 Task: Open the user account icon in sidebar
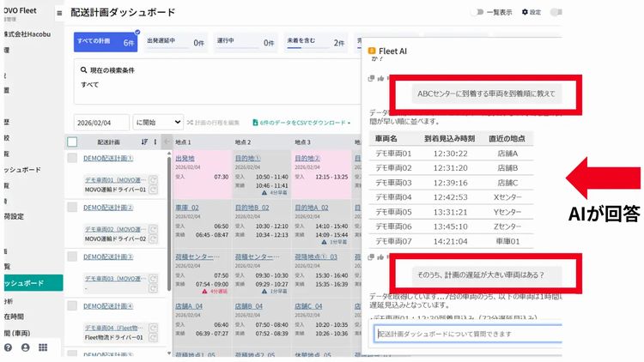pos(25,347)
